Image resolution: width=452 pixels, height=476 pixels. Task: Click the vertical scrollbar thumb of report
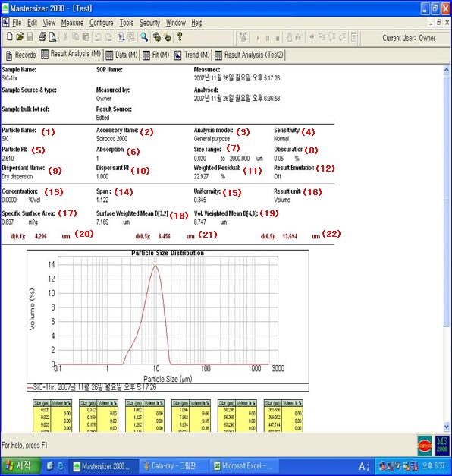point(447,201)
